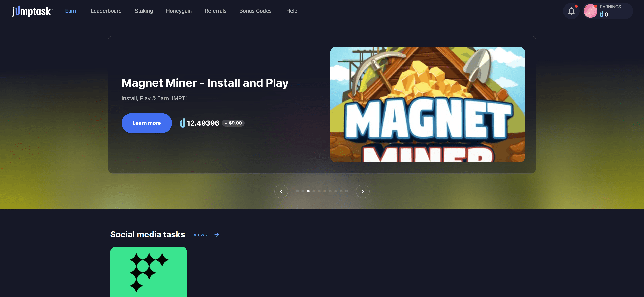Screen dimensions: 644x297
Task: Click the View all arrow icon
Action: (217, 234)
